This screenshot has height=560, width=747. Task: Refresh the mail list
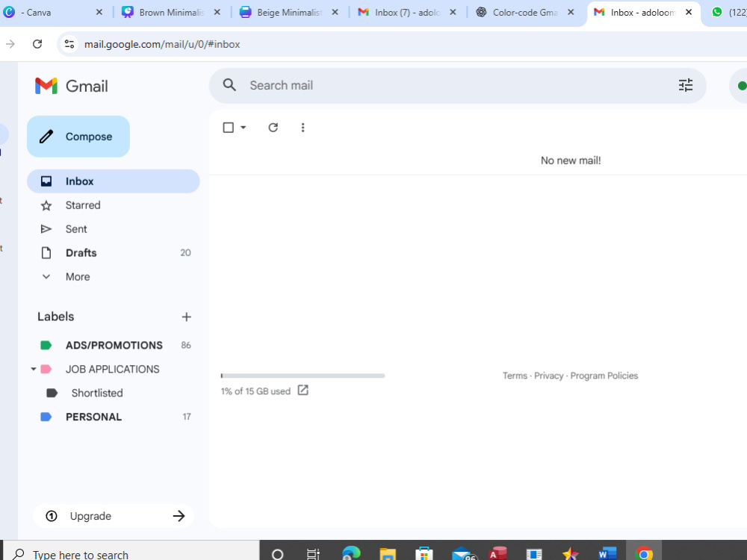click(273, 128)
